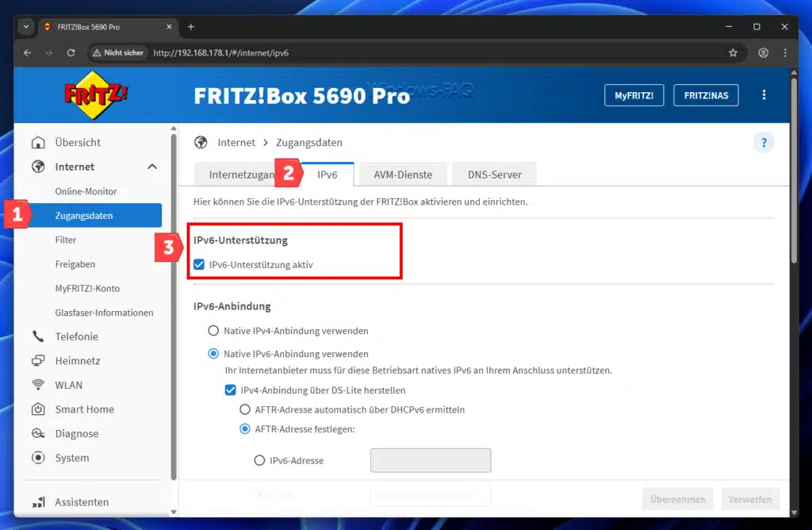Click the Assistenten icon at the bottom
812x530 pixels.
[x=40, y=501]
